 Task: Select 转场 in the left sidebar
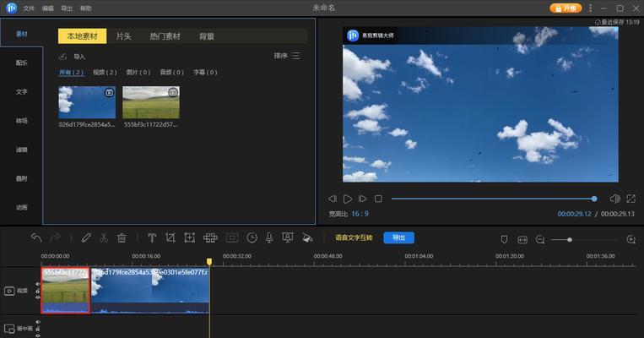[21, 121]
